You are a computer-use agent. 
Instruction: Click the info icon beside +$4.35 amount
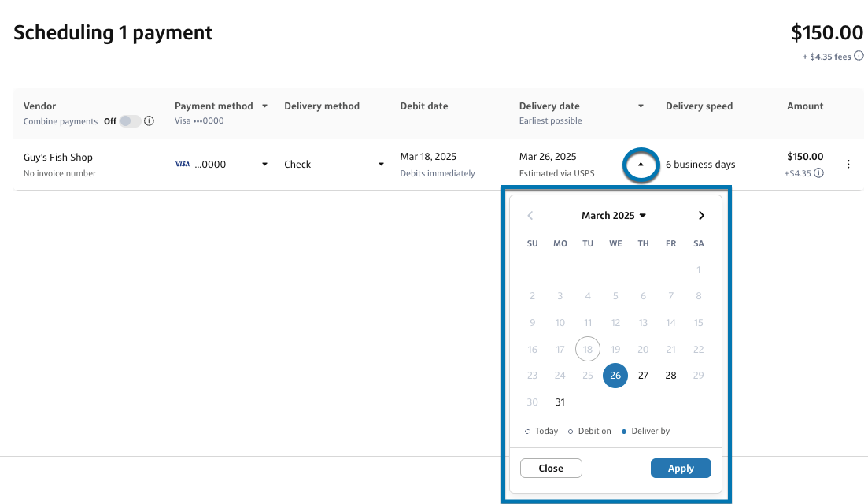coord(819,173)
